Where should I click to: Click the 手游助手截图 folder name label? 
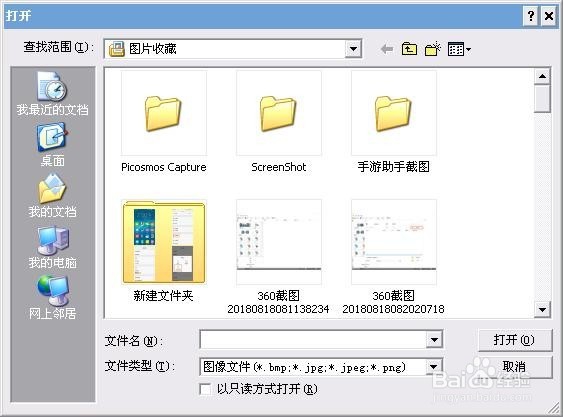394,167
